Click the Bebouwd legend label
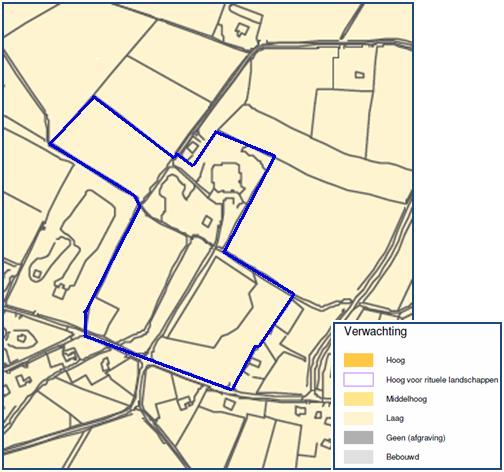This screenshot has width=504, height=472. (402, 457)
